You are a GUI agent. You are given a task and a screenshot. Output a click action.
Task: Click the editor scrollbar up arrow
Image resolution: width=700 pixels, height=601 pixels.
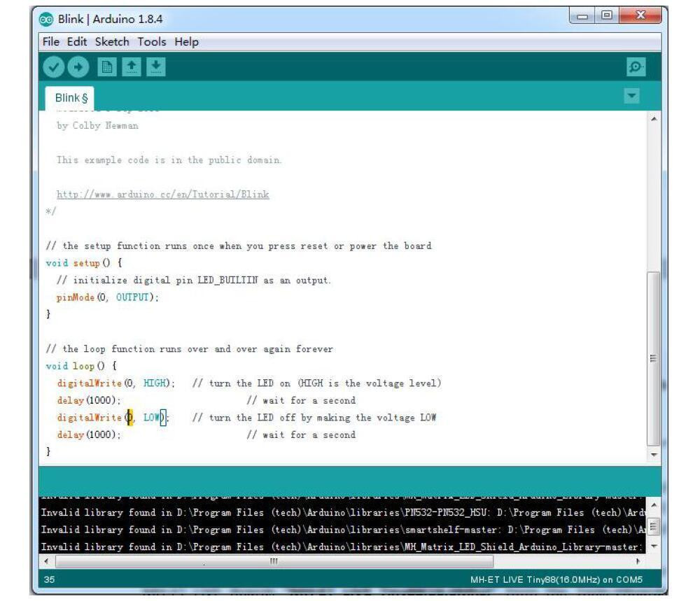pos(654,119)
